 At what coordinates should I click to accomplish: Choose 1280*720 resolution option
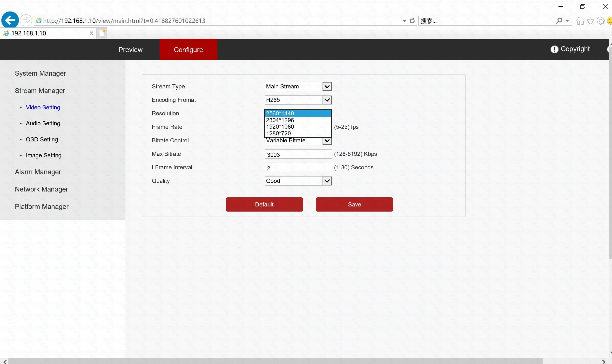point(298,133)
